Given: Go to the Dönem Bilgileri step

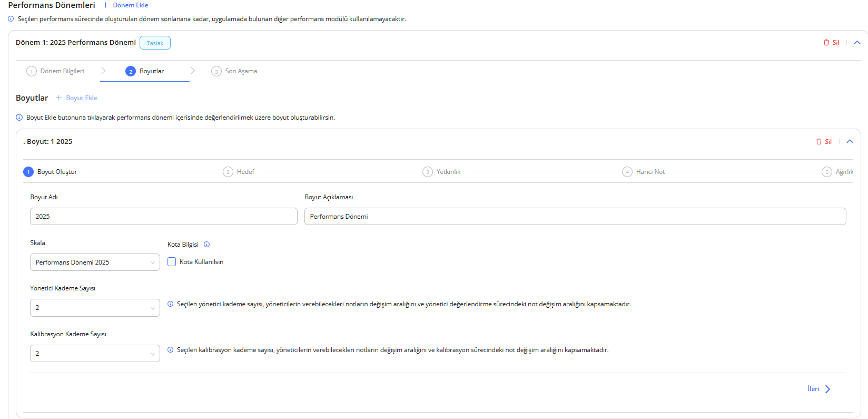Looking at the screenshot, I should coord(56,71).
